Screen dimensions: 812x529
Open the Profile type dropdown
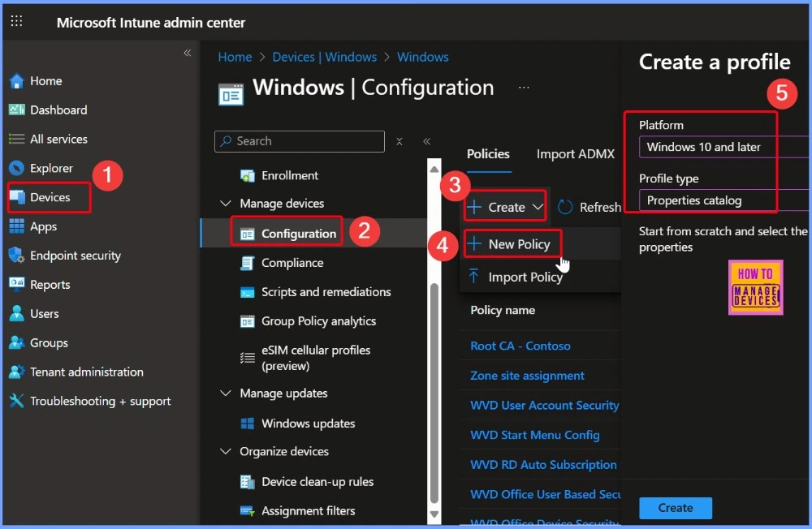click(723, 200)
